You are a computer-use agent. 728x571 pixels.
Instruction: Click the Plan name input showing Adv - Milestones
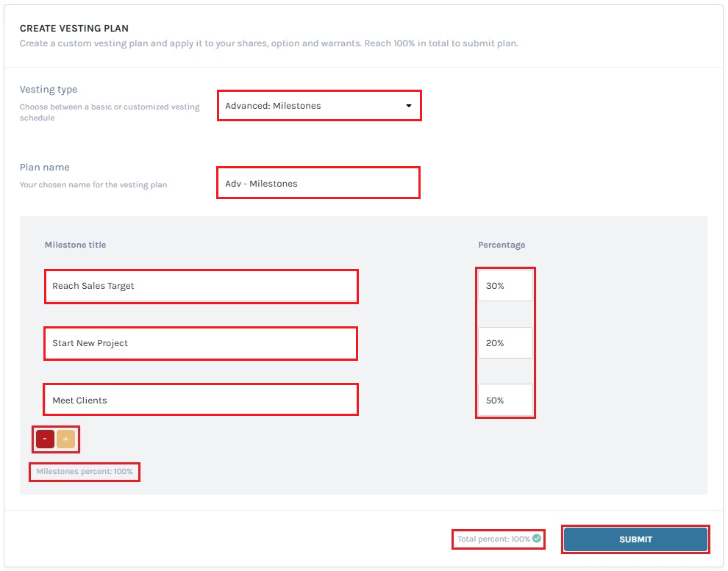[318, 183]
